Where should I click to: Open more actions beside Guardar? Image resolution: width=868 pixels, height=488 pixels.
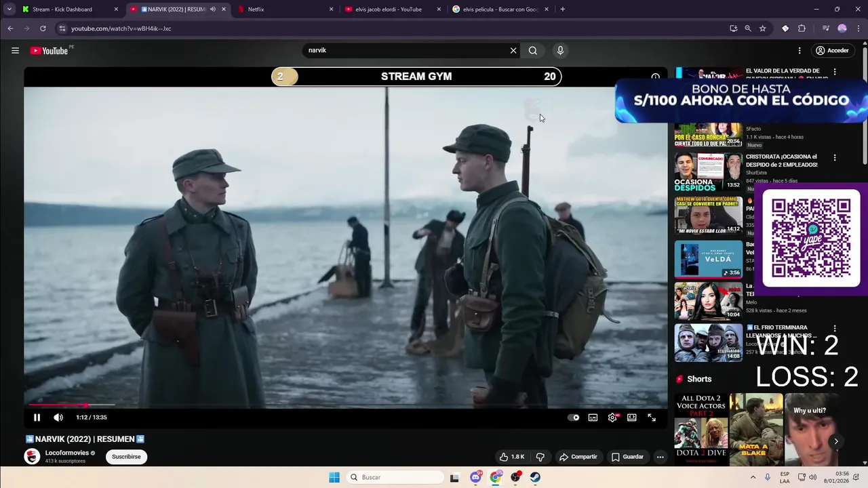[660, 457]
